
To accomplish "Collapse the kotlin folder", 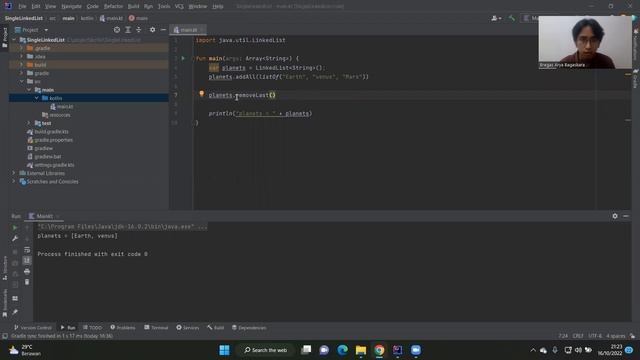I will point(37,98).
